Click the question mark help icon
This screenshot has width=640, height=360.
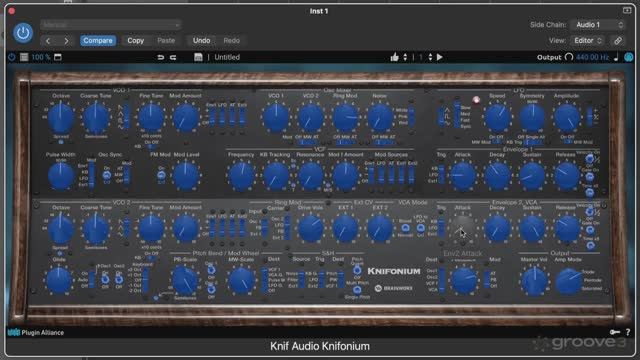click(628, 332)
